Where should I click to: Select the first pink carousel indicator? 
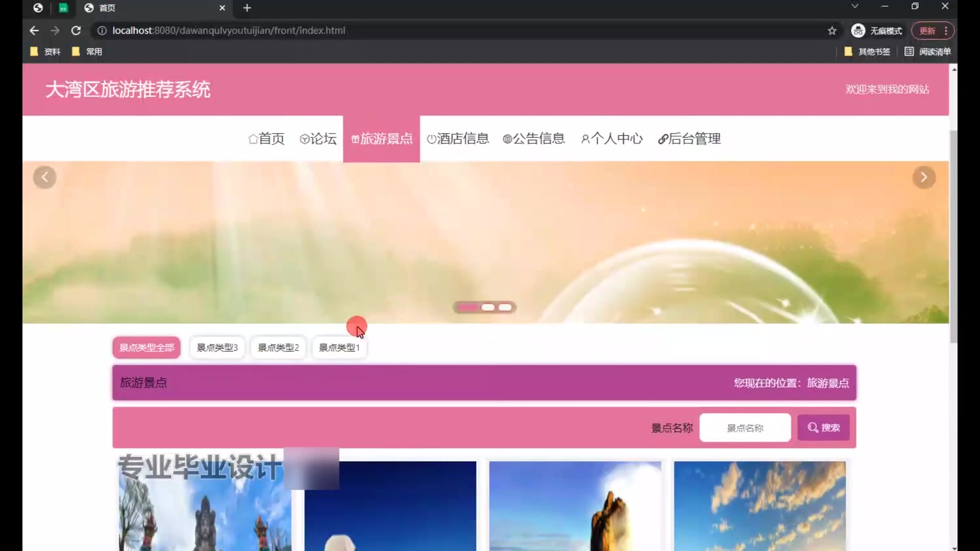[x=468, y=307]
